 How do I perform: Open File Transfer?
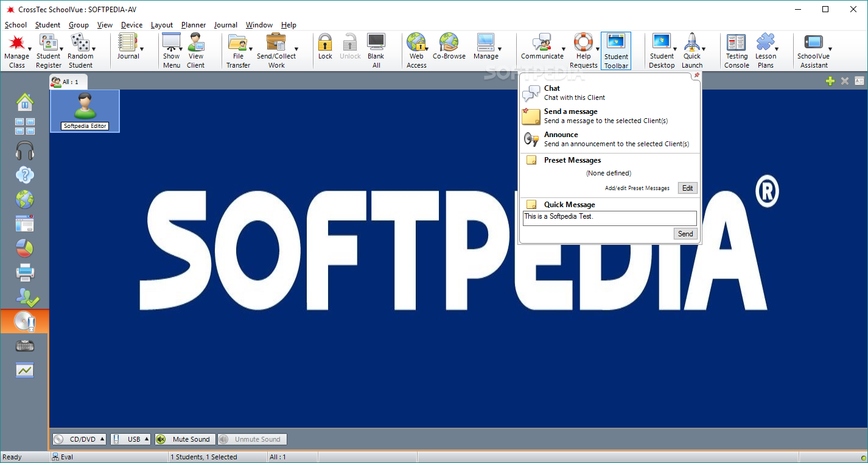click(x=238, y=50)
